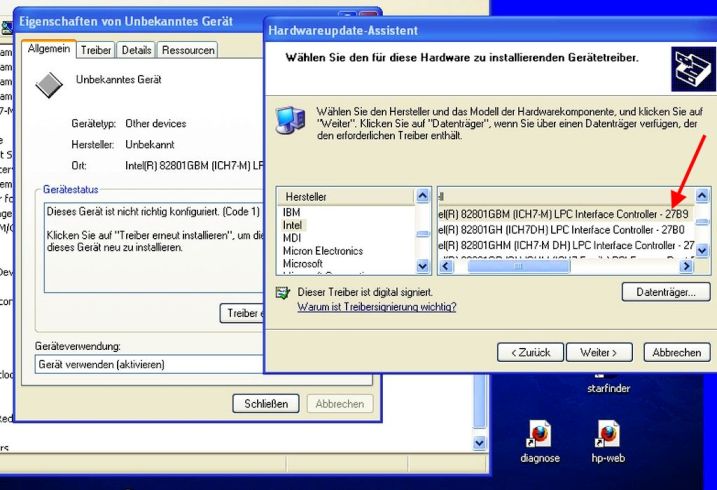The height and width of the screenshot is (490, 717).
Task: Click model list horizontal scroll right arrow
Action: 685,266
